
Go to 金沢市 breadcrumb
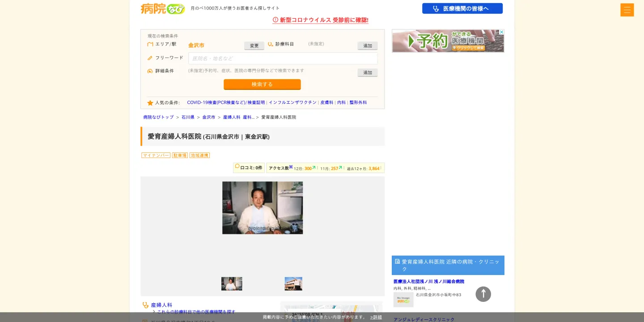[209, 117]
